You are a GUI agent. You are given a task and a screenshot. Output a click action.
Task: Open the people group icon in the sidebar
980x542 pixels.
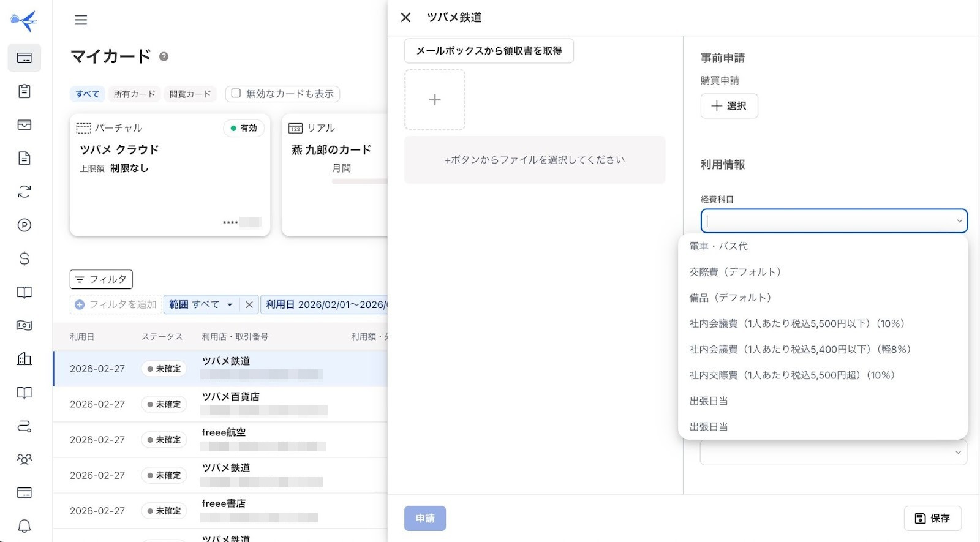(x=24, y=459)
